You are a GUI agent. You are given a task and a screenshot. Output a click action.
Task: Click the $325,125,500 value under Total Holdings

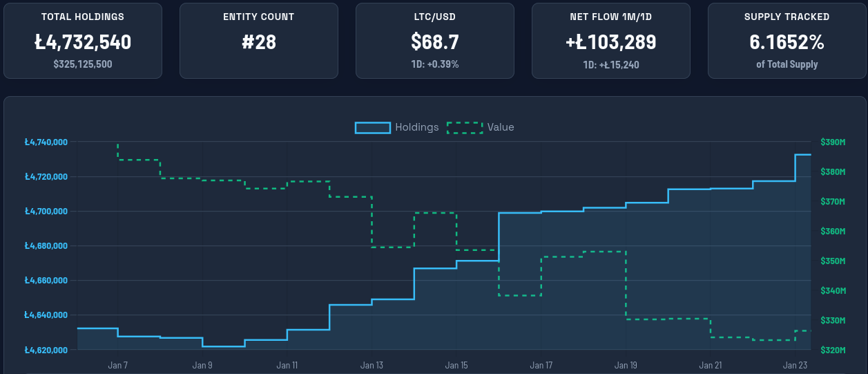[x=83, y=64]
